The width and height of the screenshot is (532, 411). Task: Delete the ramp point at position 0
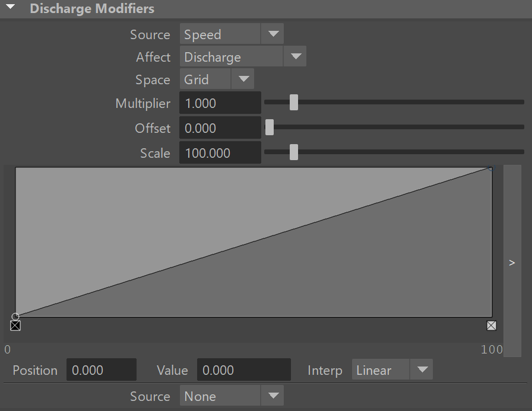(15, 326)
